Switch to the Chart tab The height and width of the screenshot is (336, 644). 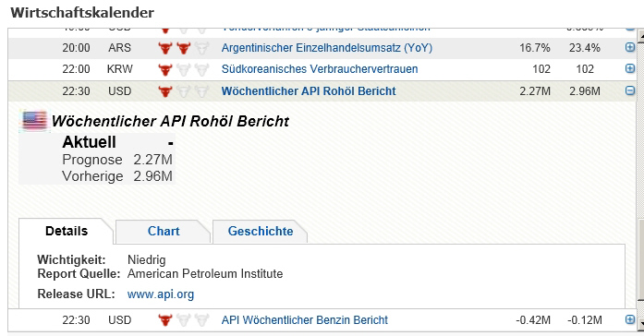(x=163, y=231)
